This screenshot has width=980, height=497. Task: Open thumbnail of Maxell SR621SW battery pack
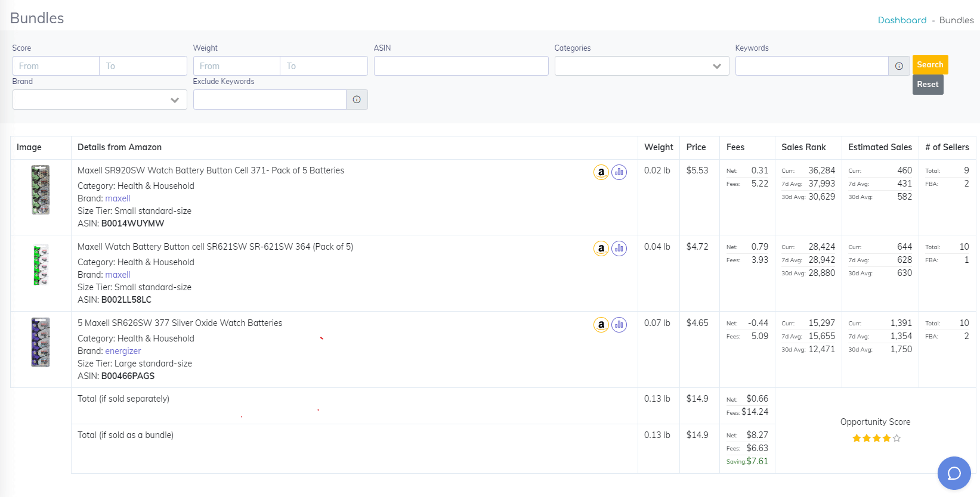[x=41, y=265]
